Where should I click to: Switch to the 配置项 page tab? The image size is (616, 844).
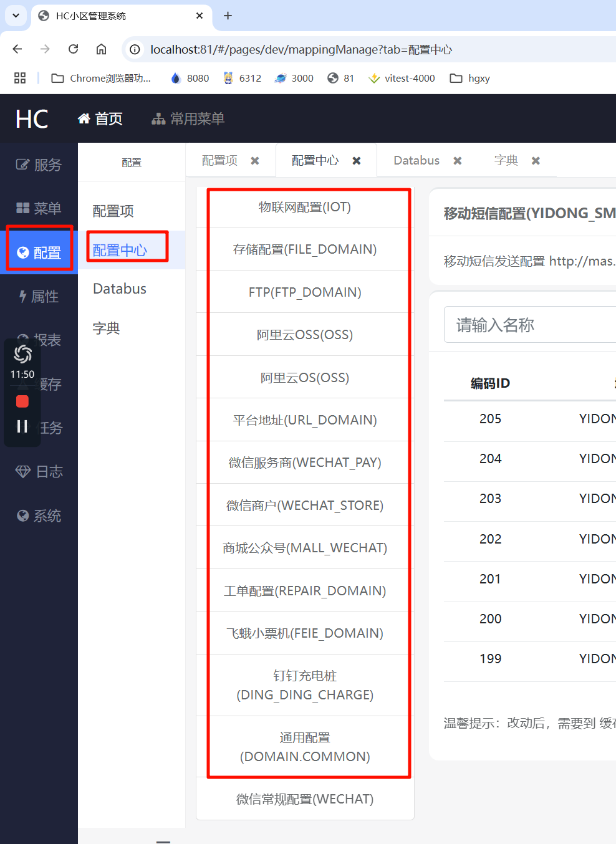(219, 160)
